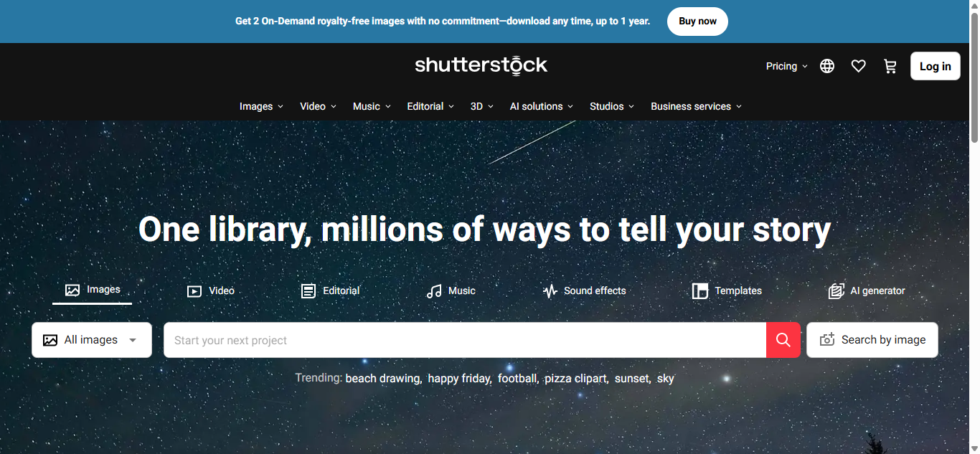Open the Business services nav menu

(696, 106)
